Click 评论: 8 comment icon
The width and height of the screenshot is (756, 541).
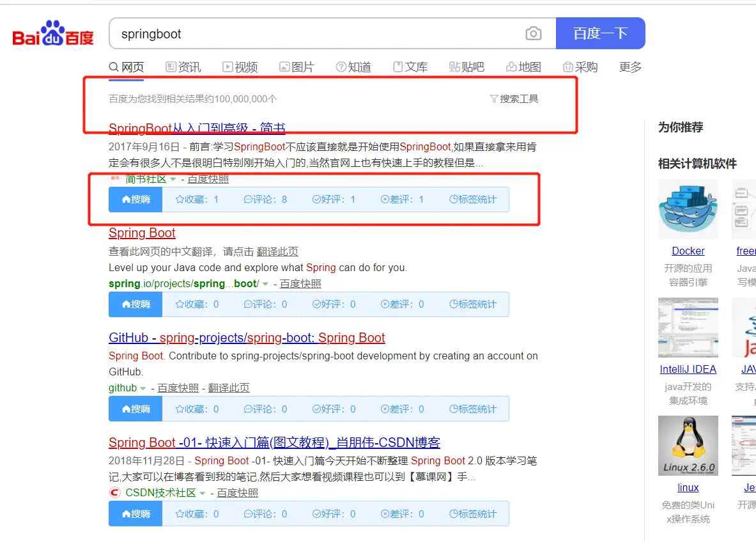[248, 200]
